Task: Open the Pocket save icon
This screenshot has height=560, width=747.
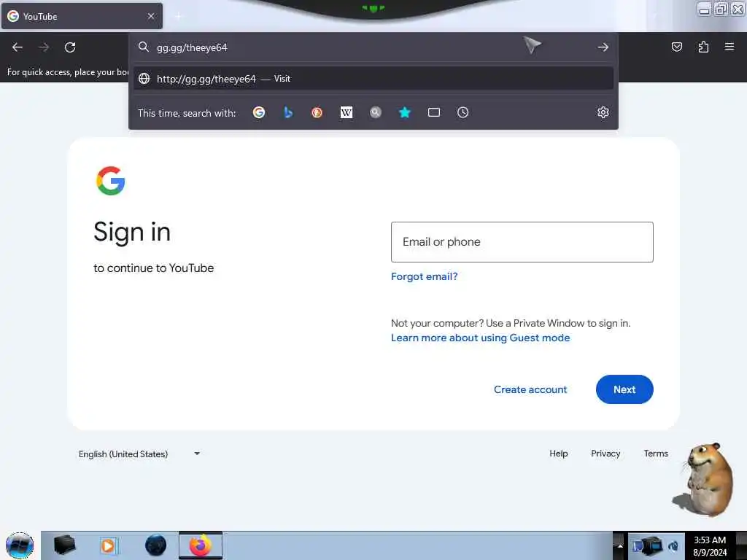Action: click(676, 47)
